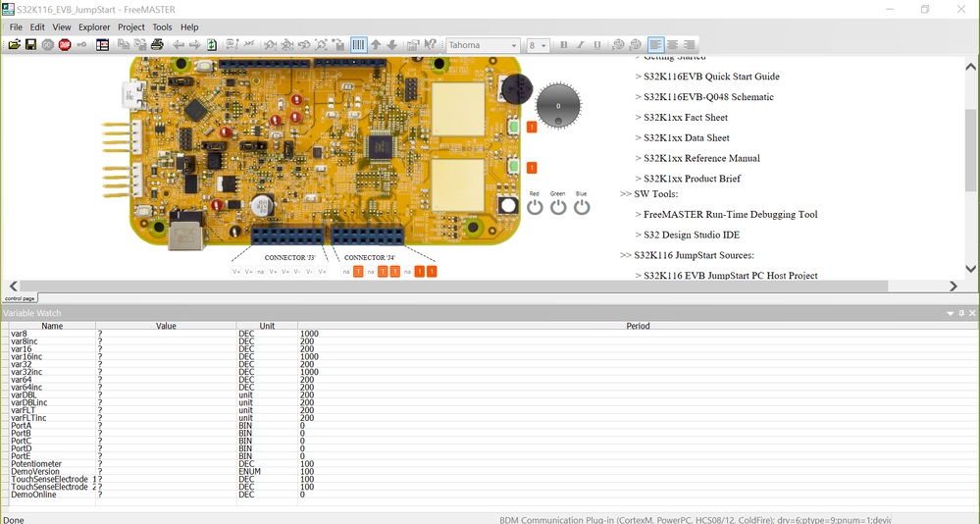Click the horizontal scrollbar of the control page
This screenshot has width=980, height=524.
coord(454,286)
